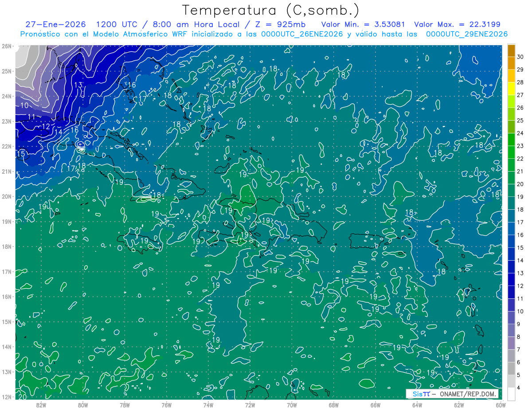The width and height of the screenshot is (532, 411).
Task: Click the "78W" longitude axis label
Action: tap(125, 404)
